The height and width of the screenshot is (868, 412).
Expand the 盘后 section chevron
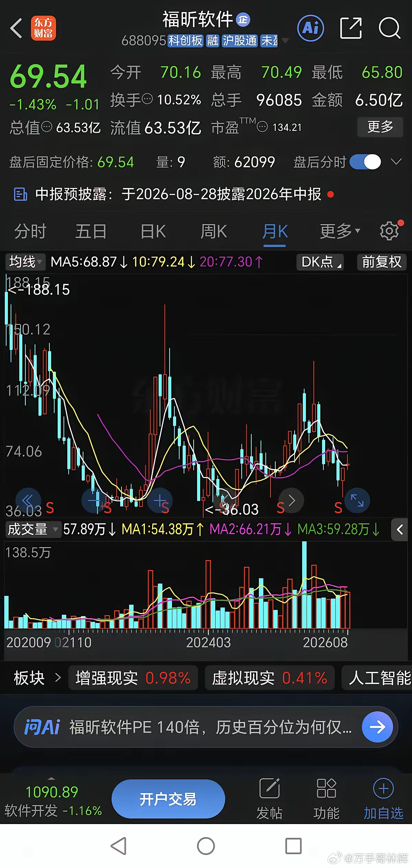click(397, 162)
